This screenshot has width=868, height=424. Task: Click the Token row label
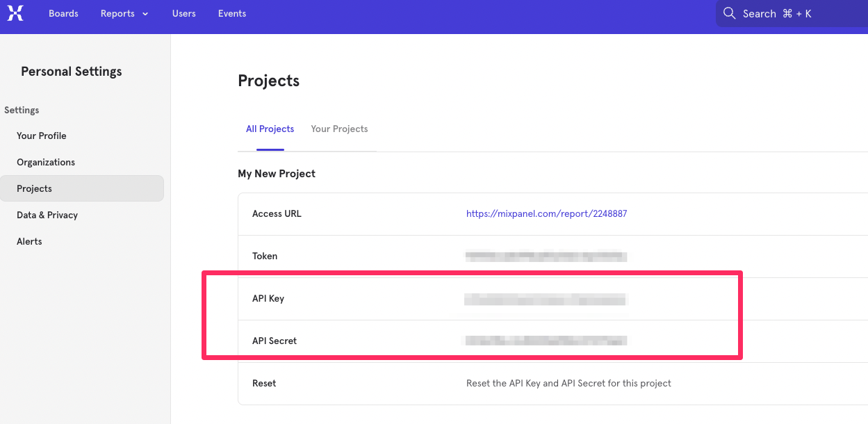(x=265, y=256)
